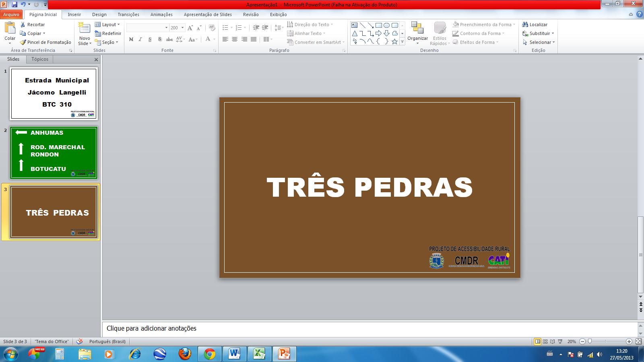Image resolution: width=644 pixels, height=362 pixels.
Task: Align text left in Parágrafo group
Action: pyautogui.click(x=225, y=39)
